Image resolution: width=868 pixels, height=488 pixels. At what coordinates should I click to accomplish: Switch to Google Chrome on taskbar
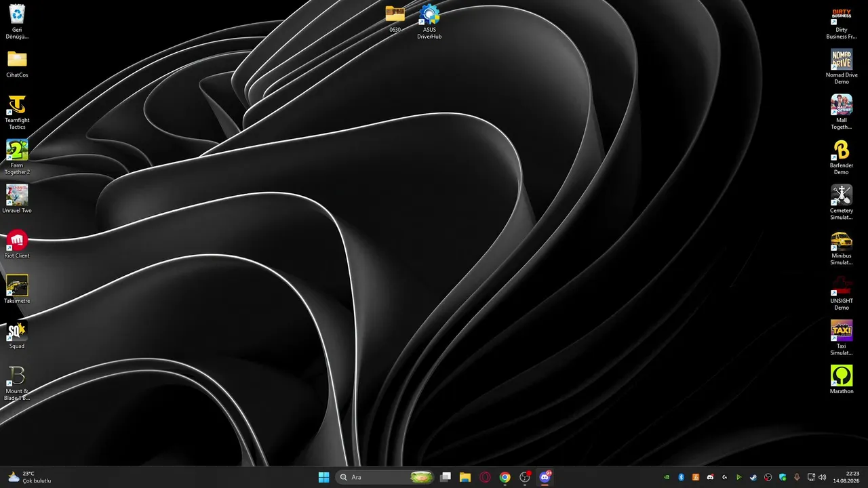[x=505, y=477]
